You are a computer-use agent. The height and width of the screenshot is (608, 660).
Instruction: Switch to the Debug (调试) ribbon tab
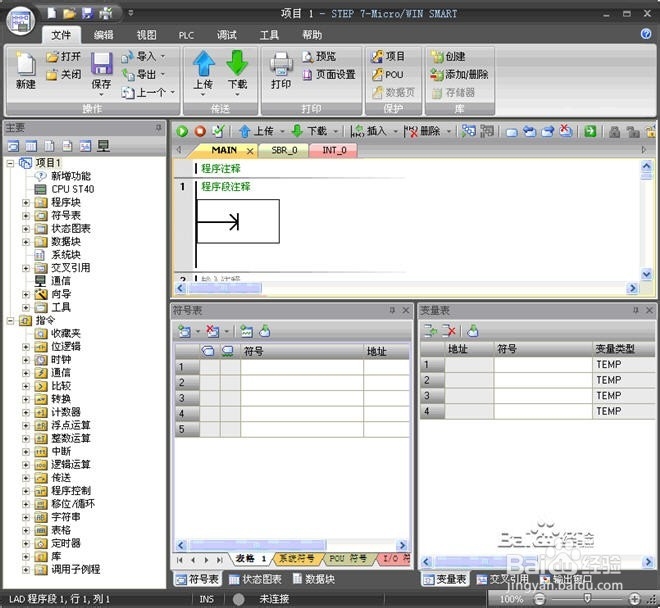(227, 35)
